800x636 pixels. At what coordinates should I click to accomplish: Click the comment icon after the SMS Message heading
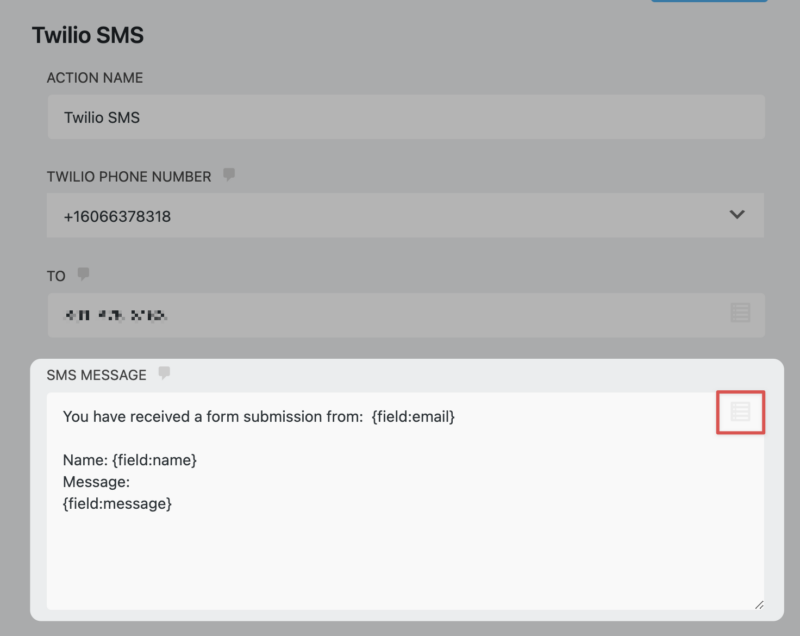166,373
